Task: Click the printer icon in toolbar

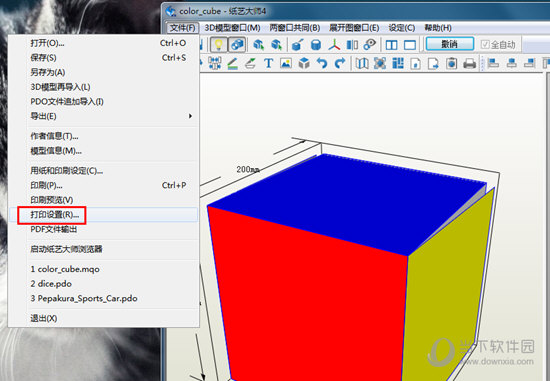Action: (x=469, y=64)
